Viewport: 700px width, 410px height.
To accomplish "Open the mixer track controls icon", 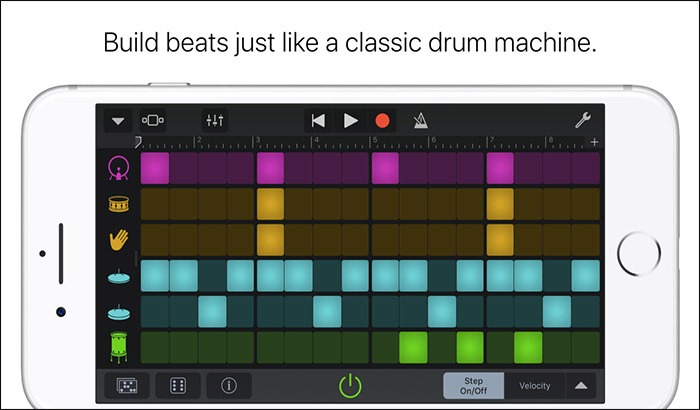I will [215, 121].
